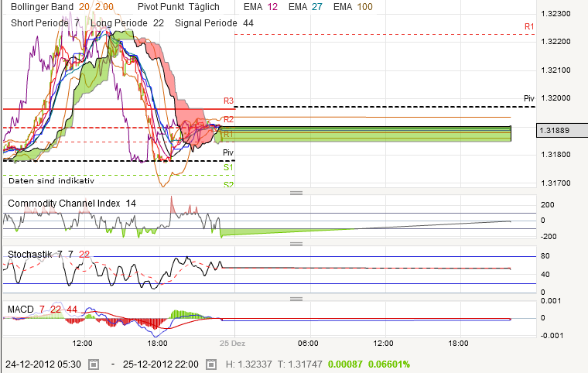Viewport: 588px width, 373px height.
Task: Click the Signal Periode 44 setting
Action: coord(214,23)
